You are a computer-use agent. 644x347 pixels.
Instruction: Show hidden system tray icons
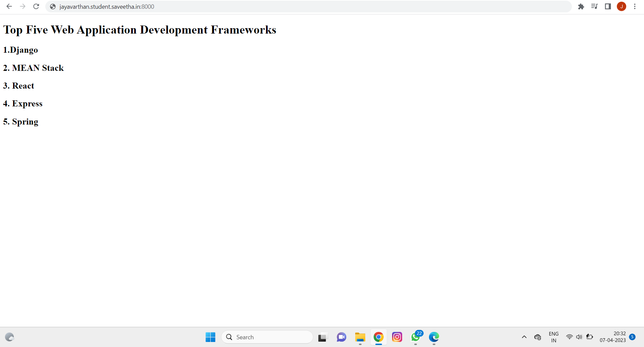coord(524,337)
